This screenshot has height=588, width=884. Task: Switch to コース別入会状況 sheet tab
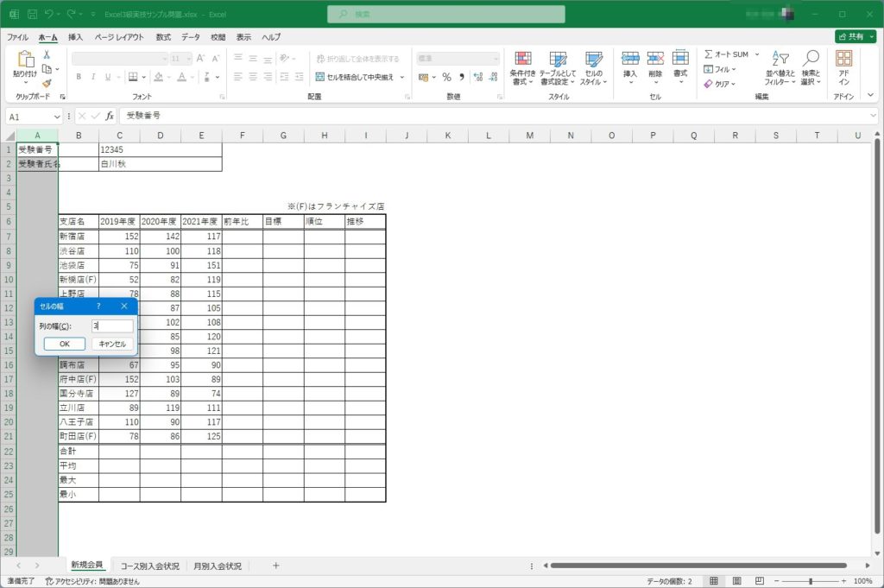(150, 566)
